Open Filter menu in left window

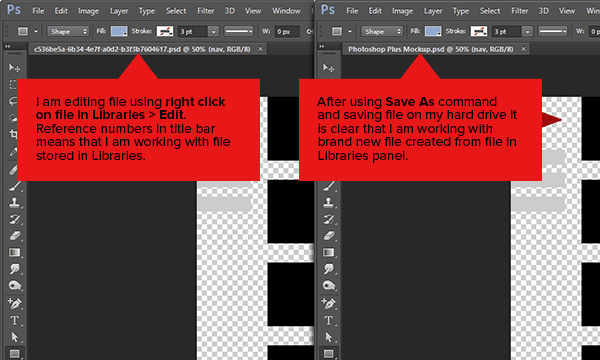click(x=205, y=11)
